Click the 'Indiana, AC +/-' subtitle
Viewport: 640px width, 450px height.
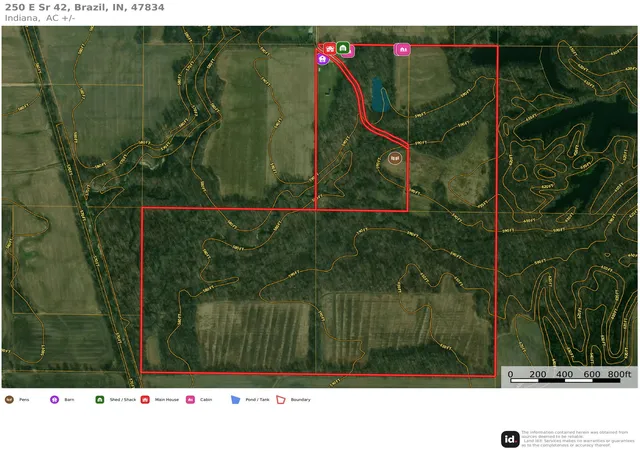(x=40, y=18)
